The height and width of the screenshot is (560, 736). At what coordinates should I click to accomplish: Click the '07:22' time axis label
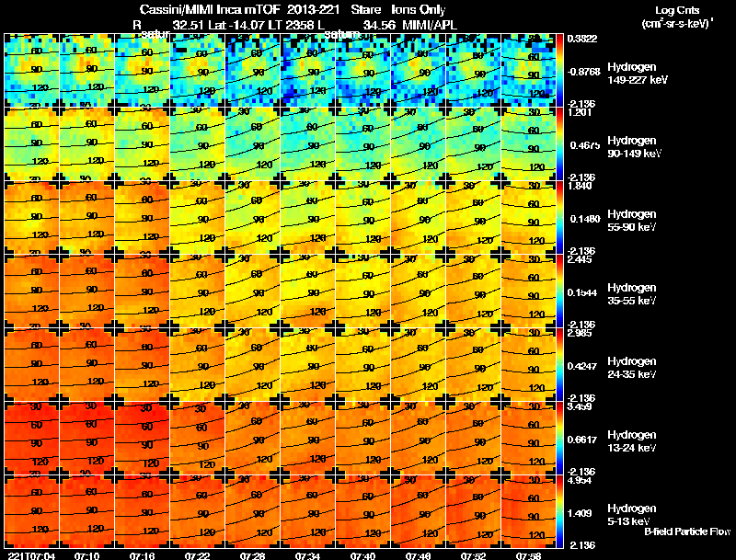pos(197,555)
